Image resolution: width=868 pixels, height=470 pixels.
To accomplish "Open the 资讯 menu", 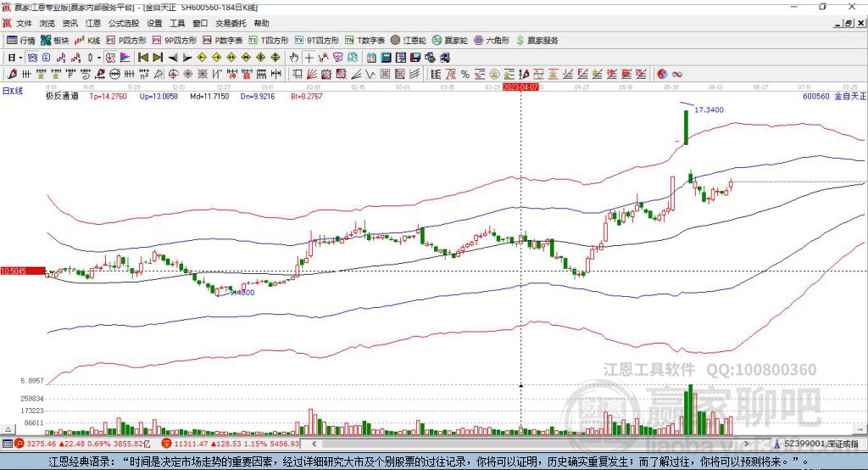I will tap(70, 23).
